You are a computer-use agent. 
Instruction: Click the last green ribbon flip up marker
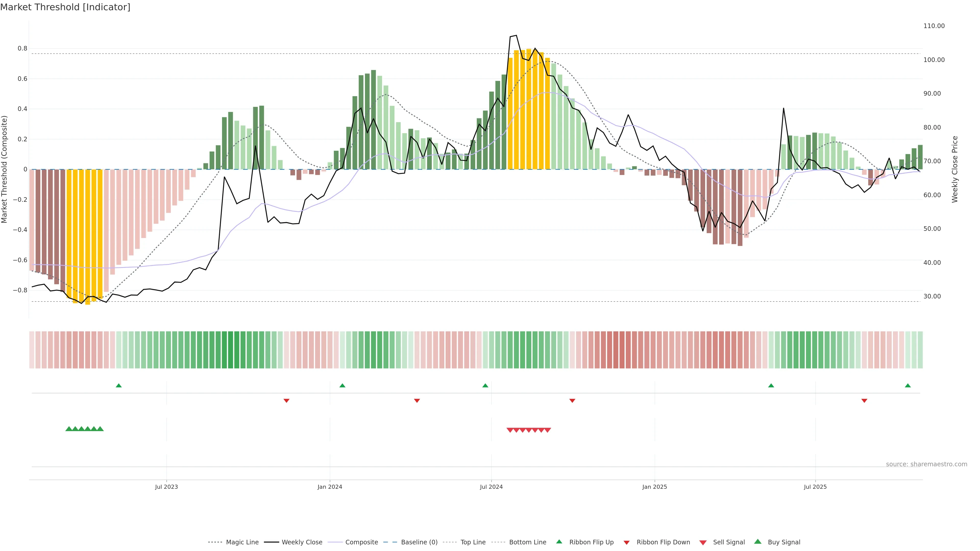[908, 386]
